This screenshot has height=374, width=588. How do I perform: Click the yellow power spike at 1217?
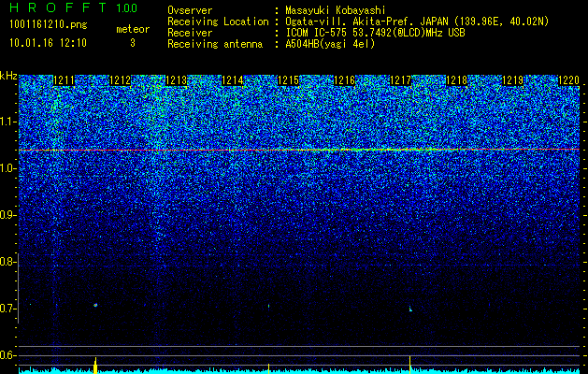coord(409,365)
